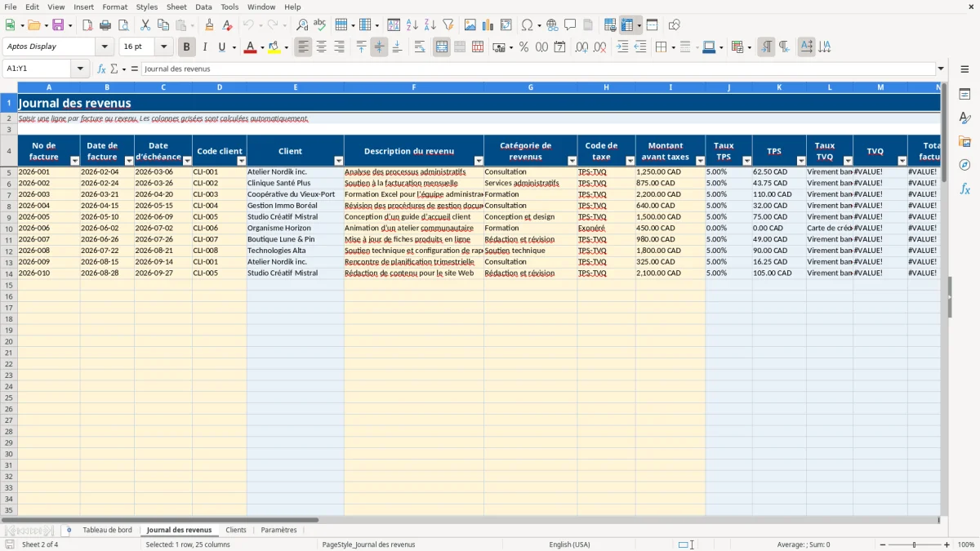Click the Sort icon
Viewport: 980px width, 551px height.
[x=394, y=25]
